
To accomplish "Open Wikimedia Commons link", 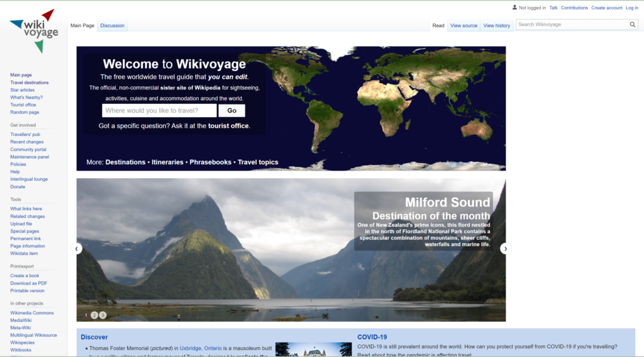I will pyautogui.click(x=31, y=313).
